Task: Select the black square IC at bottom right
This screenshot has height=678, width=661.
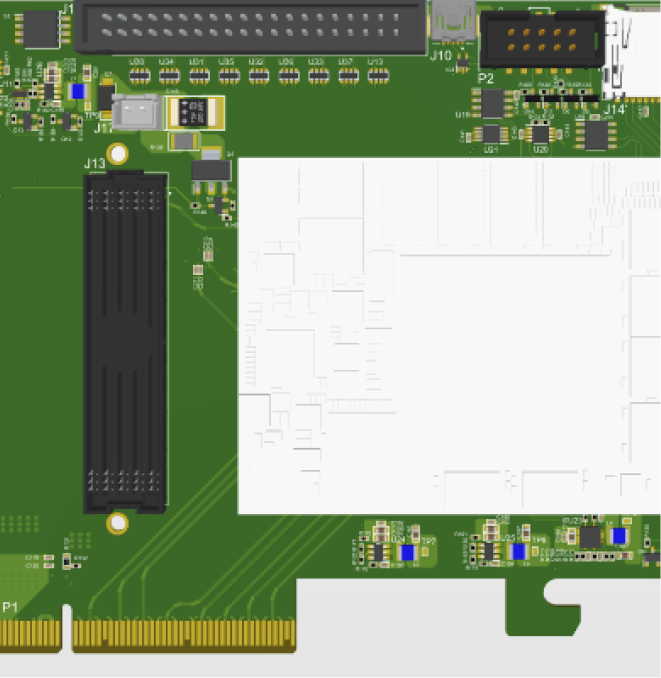Action: tap(589, 538)
